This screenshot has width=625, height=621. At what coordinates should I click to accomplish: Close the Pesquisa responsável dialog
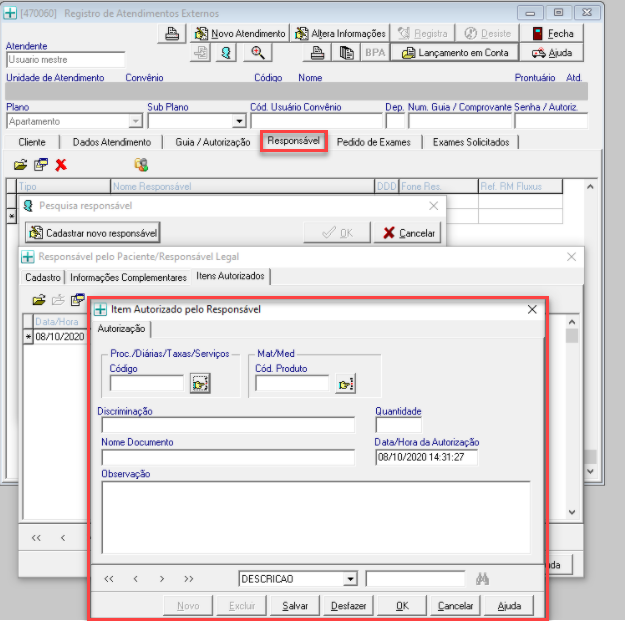pyautogui.click(x=434, y=206)
